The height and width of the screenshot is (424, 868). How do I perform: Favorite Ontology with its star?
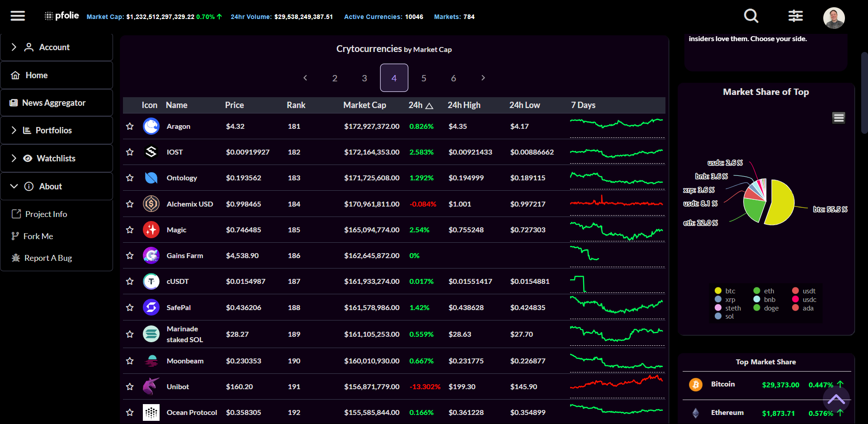pos(130,178)
